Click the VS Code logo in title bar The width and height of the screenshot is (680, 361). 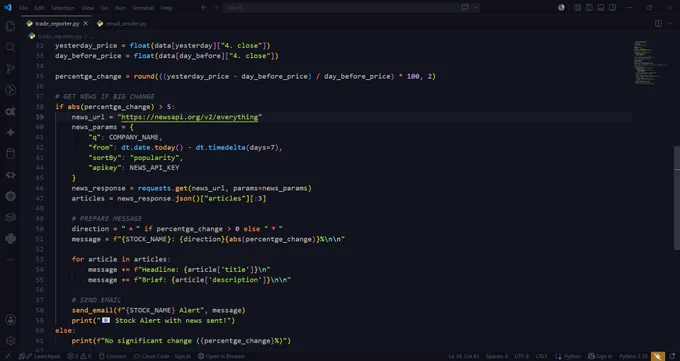[8, 7]
